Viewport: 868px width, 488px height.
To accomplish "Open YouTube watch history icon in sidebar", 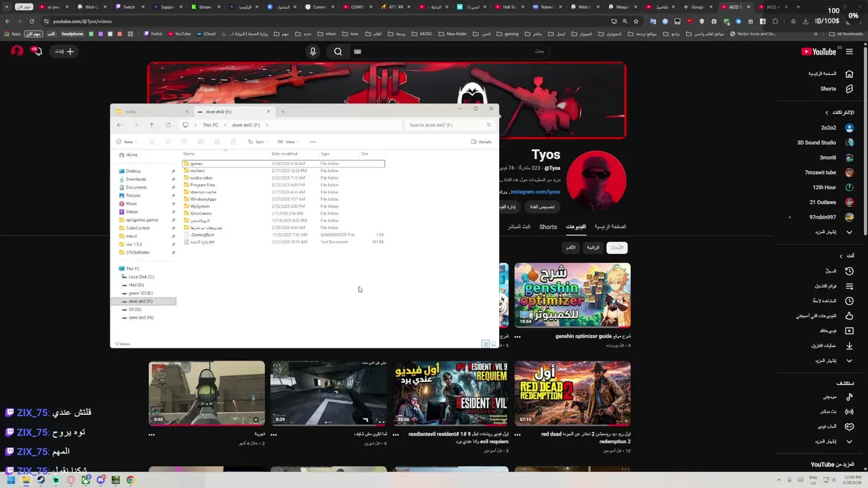I will 849,270.
